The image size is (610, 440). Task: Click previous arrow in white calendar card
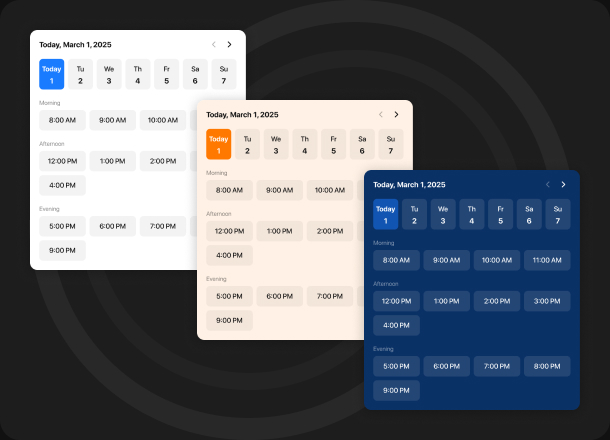[x=213, y=44]
